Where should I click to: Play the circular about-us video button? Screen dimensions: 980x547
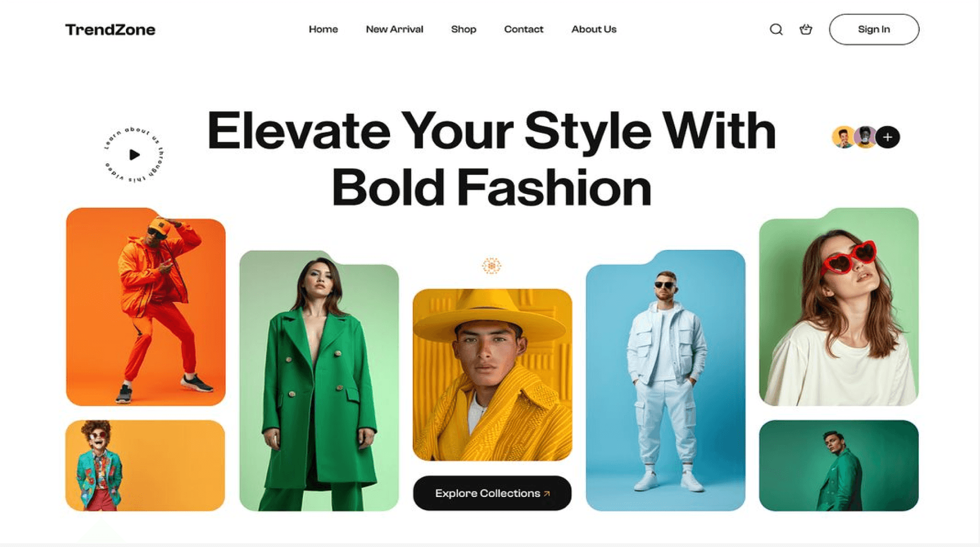134,154
